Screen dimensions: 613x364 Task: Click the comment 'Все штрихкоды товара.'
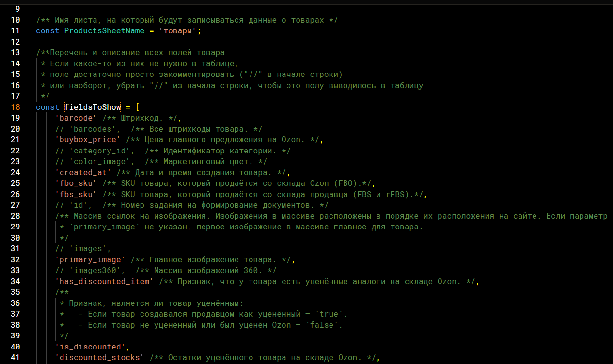click(x=199, y=129)
